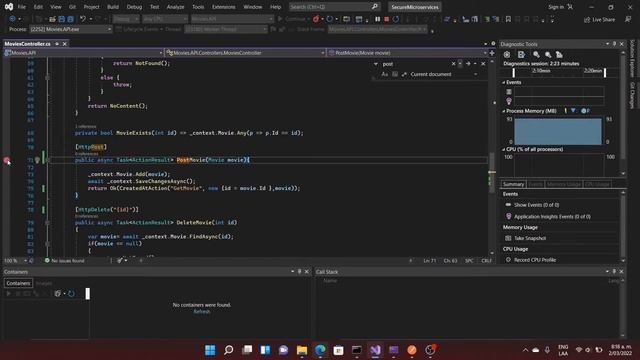Open the Extensions menu
This screenshot has height=360, width=640.
224,7
